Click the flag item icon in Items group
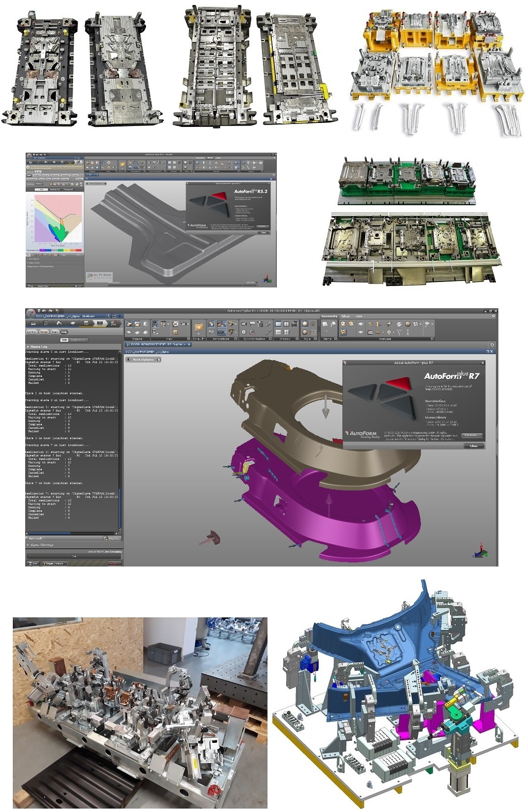Screen dimensions: 528x812 [333, 324]
